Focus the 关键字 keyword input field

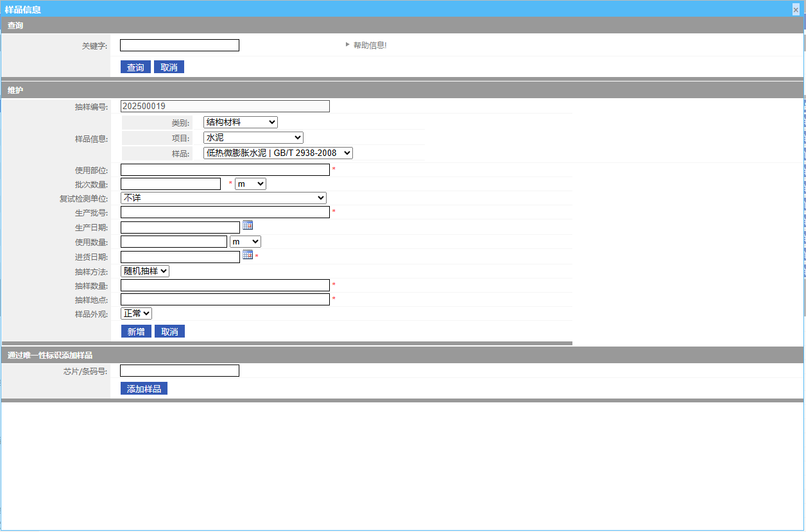[x=180, y=45]
